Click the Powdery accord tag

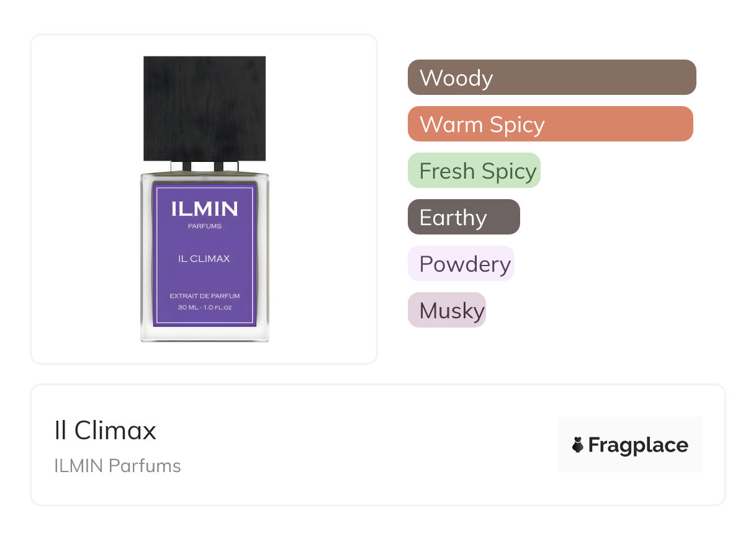click(461, 264)
